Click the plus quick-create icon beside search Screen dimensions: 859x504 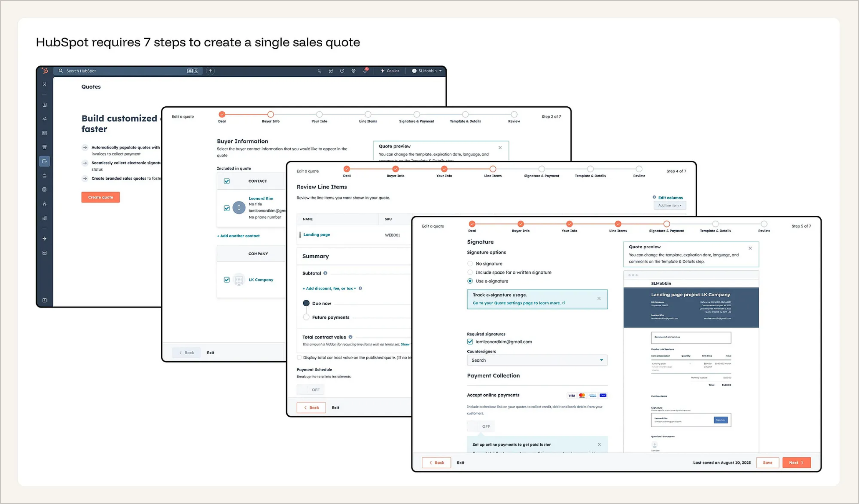210,71
